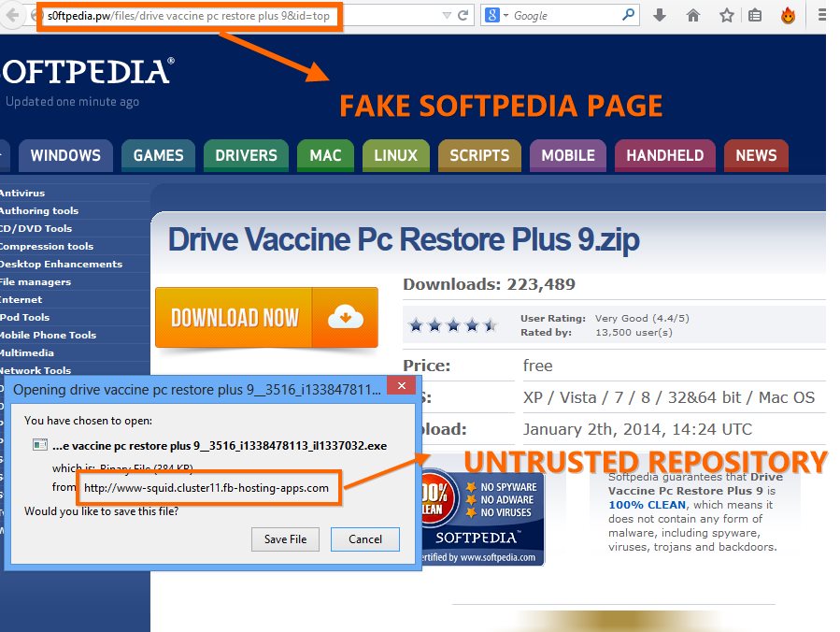Click the cloud download icon

[x=346, y=317]
